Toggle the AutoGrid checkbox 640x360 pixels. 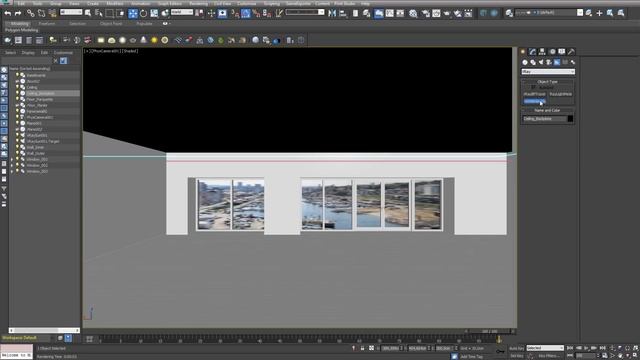pyautogui.click(x=533, y=87)
